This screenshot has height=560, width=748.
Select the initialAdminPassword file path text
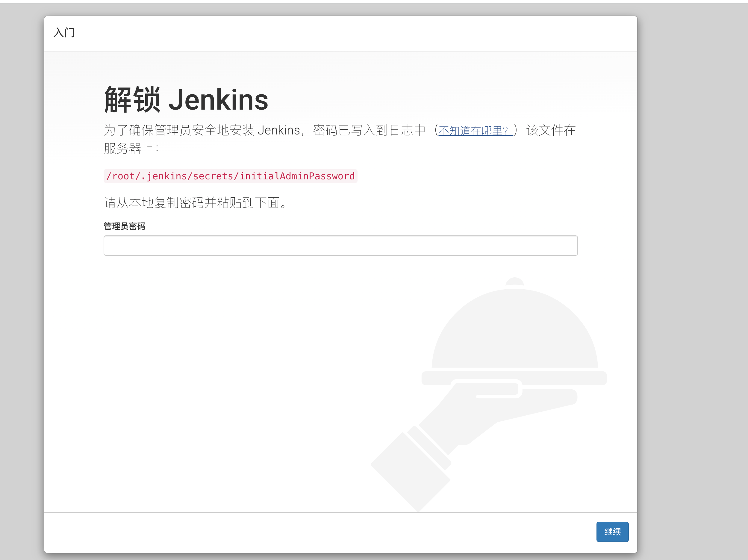tap(230, 176)
